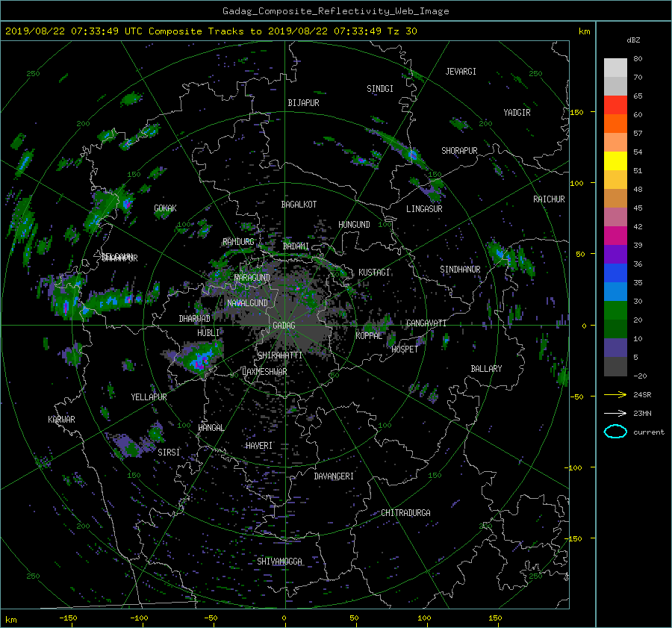Click the dBZ legend heading
This screenshot has height=628, width=672.
[x=633, y=40]
